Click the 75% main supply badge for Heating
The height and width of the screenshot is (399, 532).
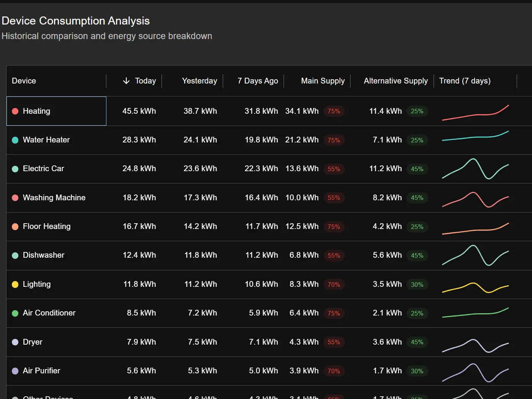click(x=334, y=111)
